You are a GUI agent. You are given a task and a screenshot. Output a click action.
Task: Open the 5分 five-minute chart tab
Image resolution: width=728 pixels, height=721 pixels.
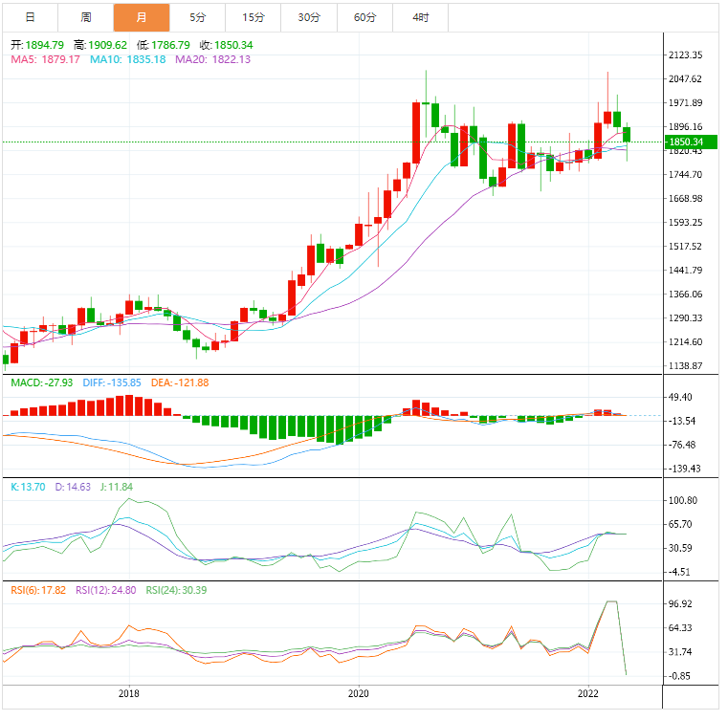(x=197, y=17)
